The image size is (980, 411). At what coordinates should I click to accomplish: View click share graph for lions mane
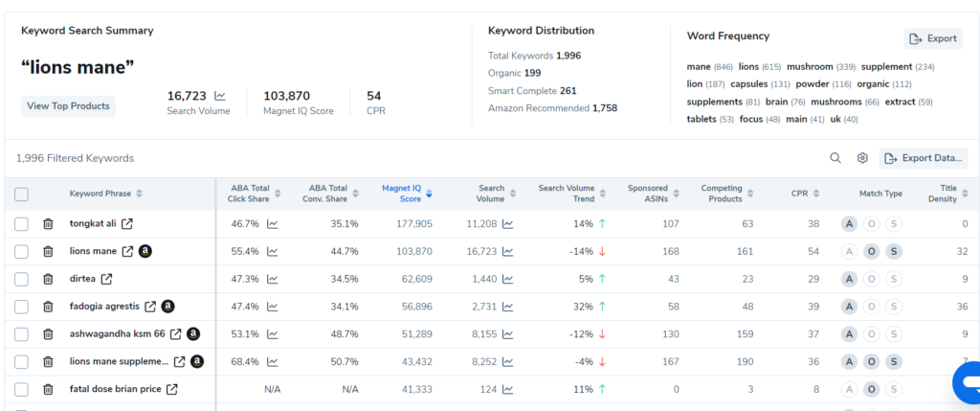[x=273, y=251]
